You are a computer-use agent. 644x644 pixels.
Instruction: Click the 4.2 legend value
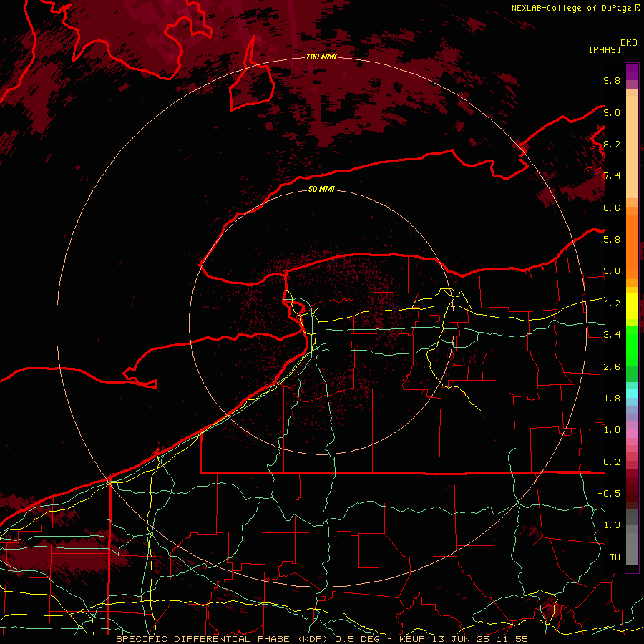(612, 303)
